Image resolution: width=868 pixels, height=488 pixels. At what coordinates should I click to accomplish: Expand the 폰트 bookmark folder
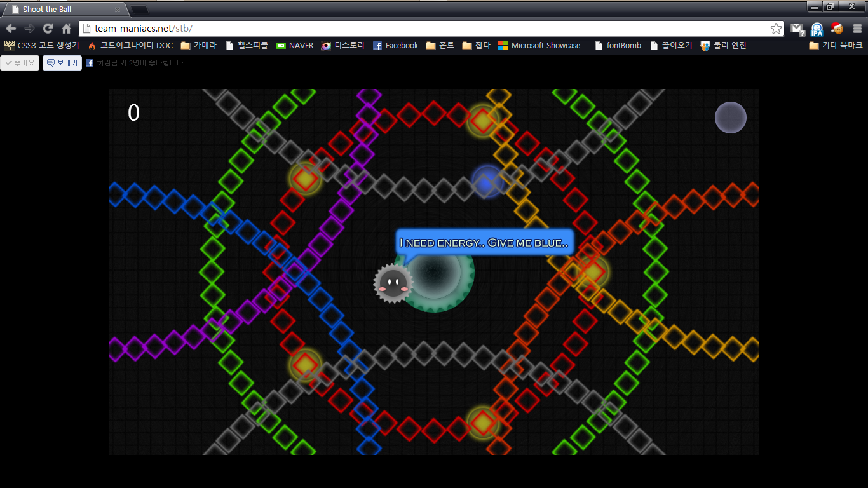pos(440,45)
